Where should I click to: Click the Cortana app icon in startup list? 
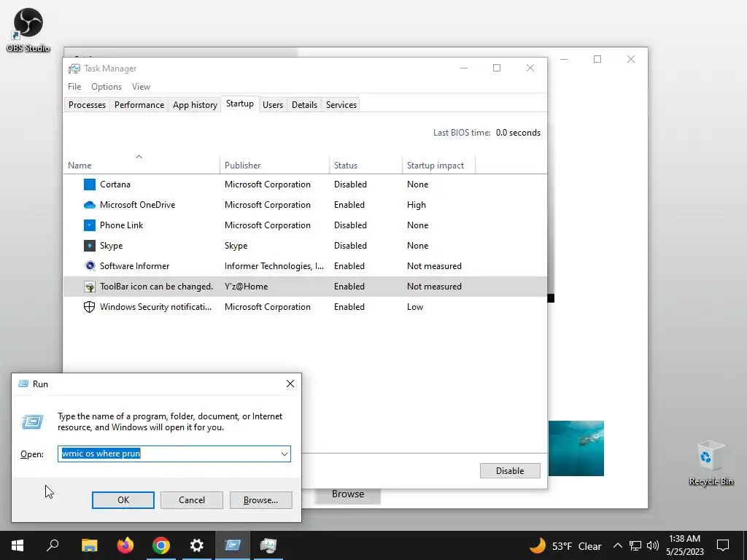coord(90,184)
